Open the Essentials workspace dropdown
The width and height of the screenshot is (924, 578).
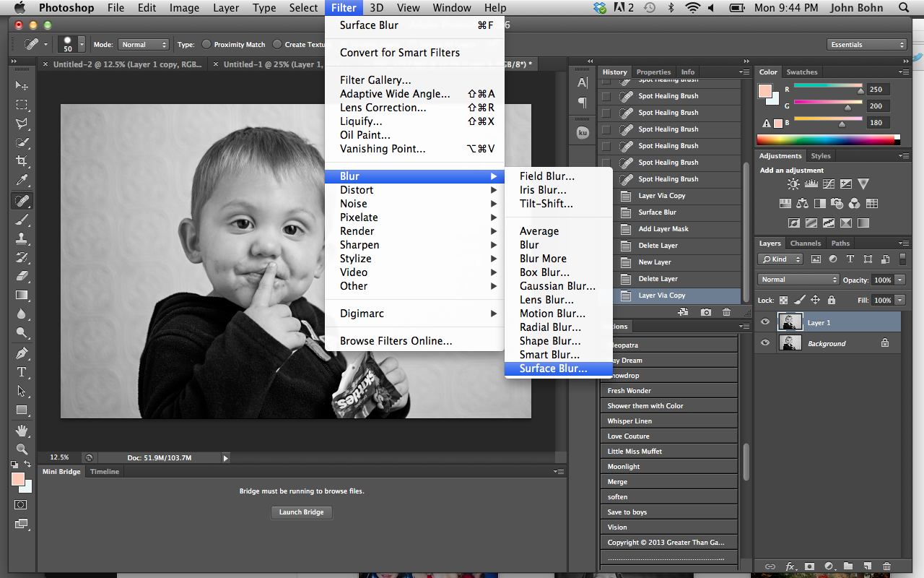coord(866,44)
